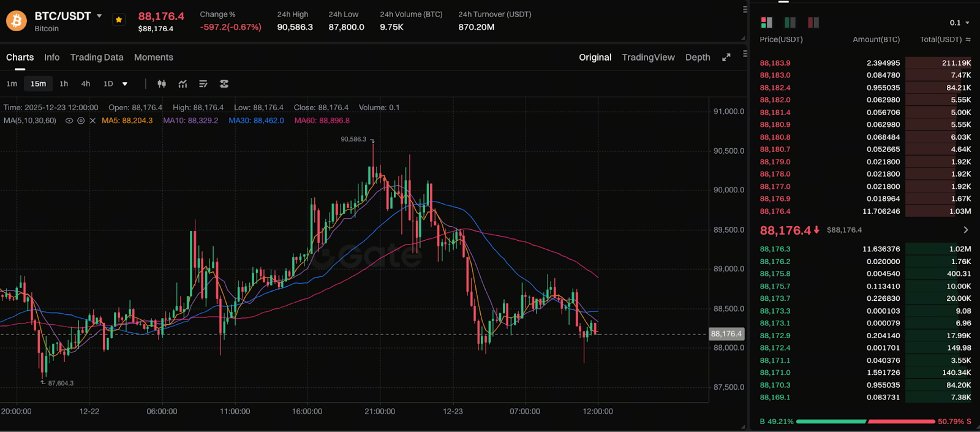Open the candlestick chart type selector

[162, 84]
